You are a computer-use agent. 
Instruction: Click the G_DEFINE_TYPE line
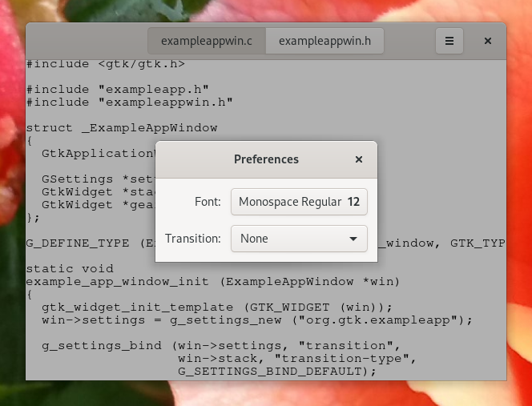pos(91,243)
